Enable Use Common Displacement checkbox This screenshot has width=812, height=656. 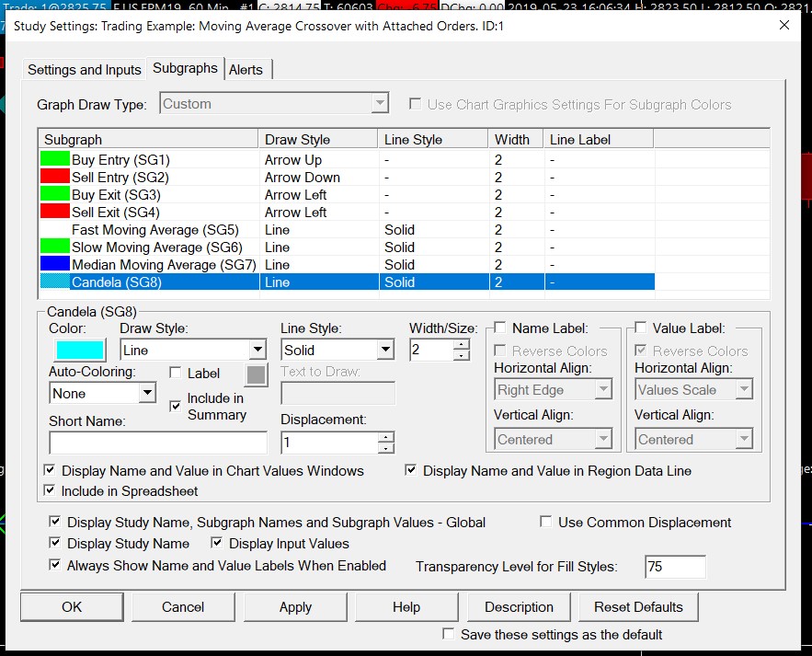point(546,522)
